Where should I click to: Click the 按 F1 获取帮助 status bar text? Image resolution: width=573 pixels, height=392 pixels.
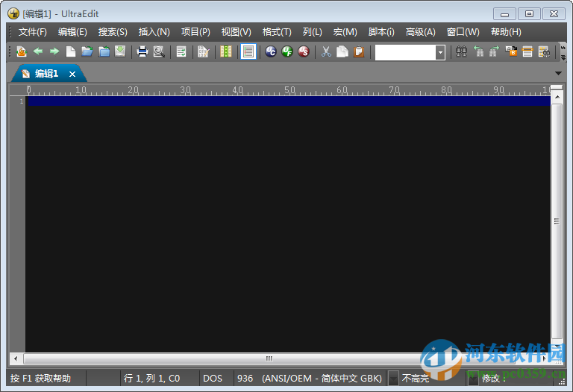point(40,379)
